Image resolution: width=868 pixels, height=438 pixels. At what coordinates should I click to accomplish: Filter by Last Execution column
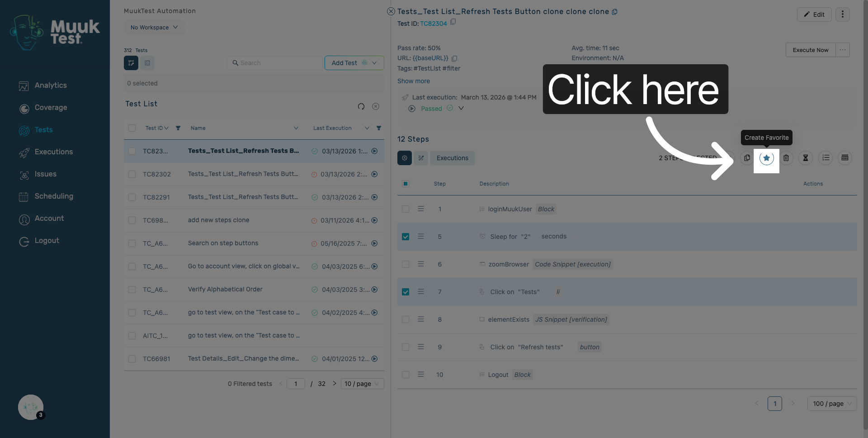(x=379, y=128)
